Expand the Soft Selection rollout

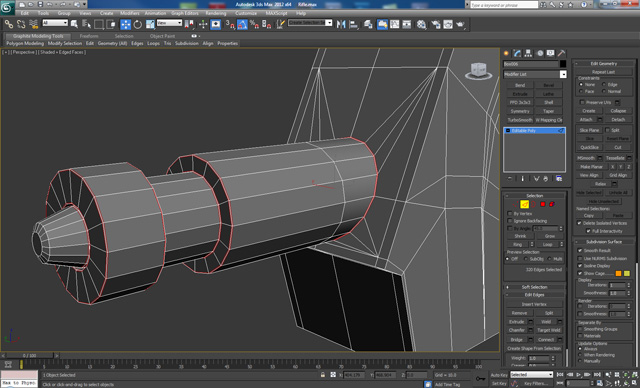tap(534, 287)
